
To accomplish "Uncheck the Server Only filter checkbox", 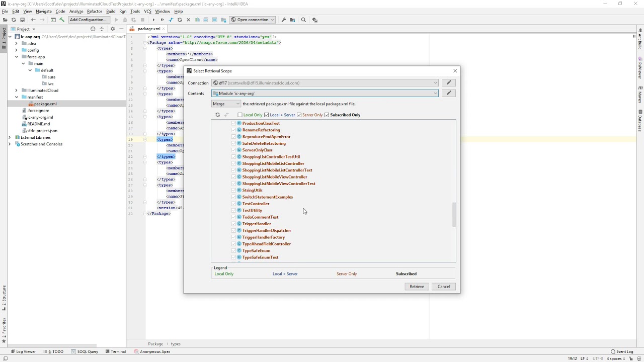I will coord(299,115).
